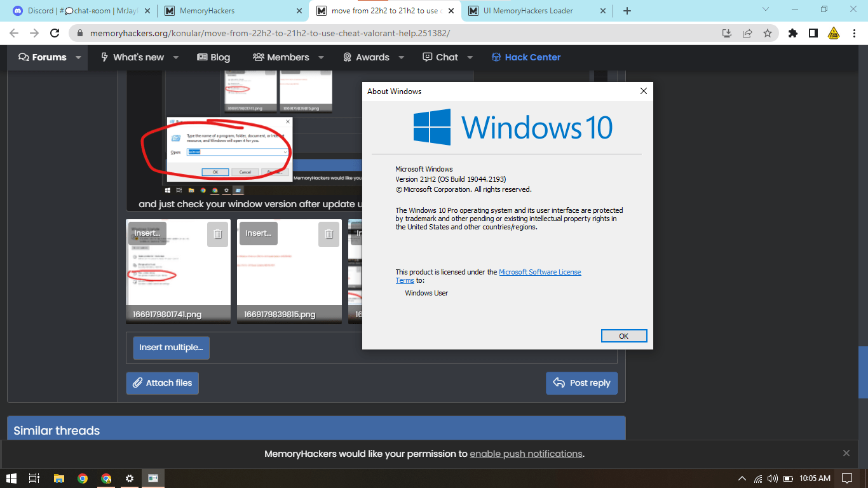
Task: Open the Awards navigation item
Action: [x=366, y=57]
